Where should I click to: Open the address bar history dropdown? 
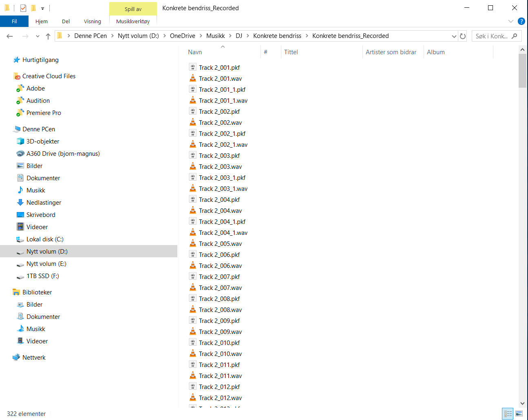(x=454, y=36)
